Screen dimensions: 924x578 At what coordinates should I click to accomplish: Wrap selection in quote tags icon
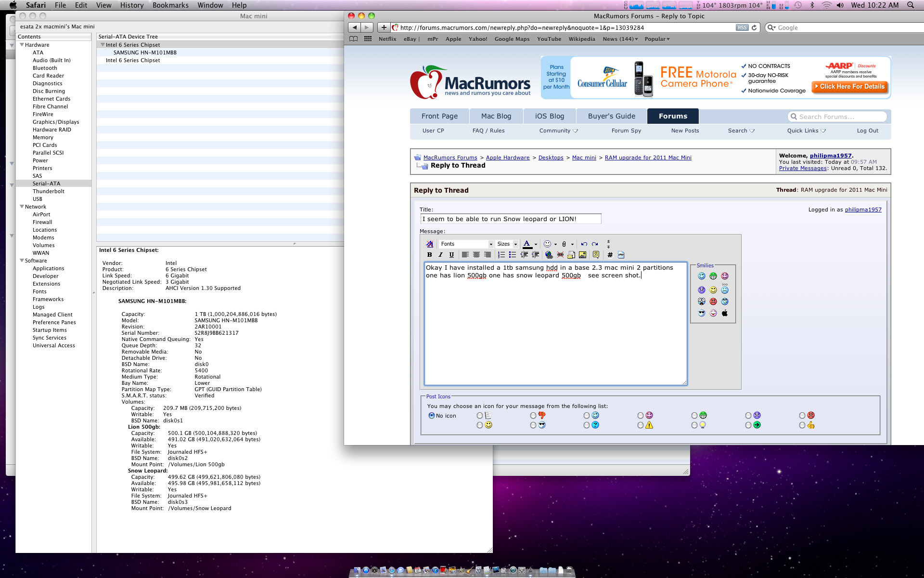tap(596, 255)
